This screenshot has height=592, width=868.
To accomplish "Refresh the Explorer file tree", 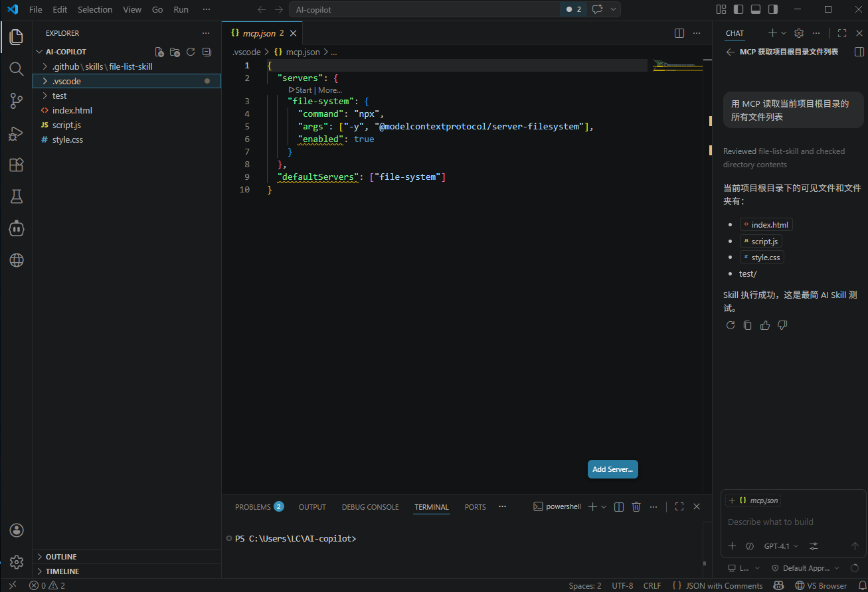I will (x=191, y=52).
